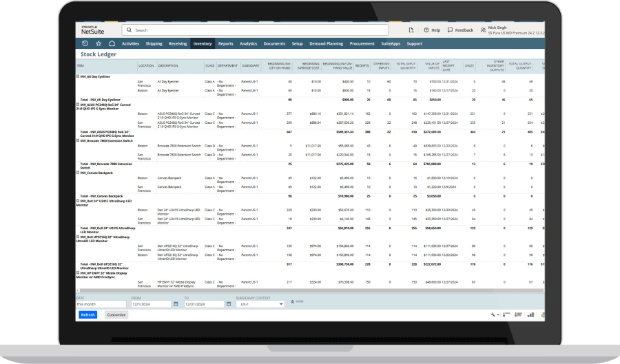
Task: Collapse the INV_All Day Eyeliner group
Action: (x=78, y=76)
